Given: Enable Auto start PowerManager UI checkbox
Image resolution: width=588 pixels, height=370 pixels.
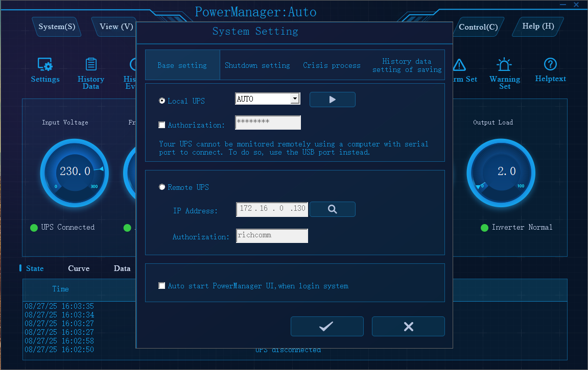Looking at the screenshot, I should 162,286.
